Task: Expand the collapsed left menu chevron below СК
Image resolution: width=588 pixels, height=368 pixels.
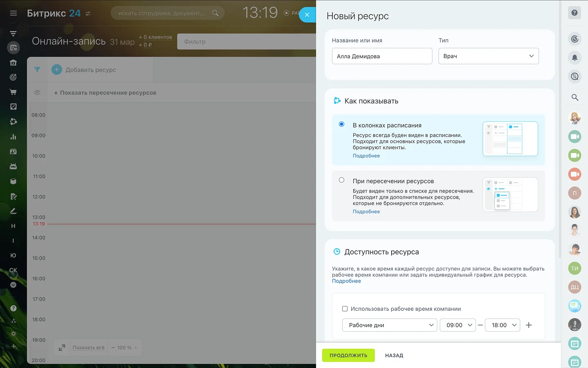Action: [x=13, y=285]
